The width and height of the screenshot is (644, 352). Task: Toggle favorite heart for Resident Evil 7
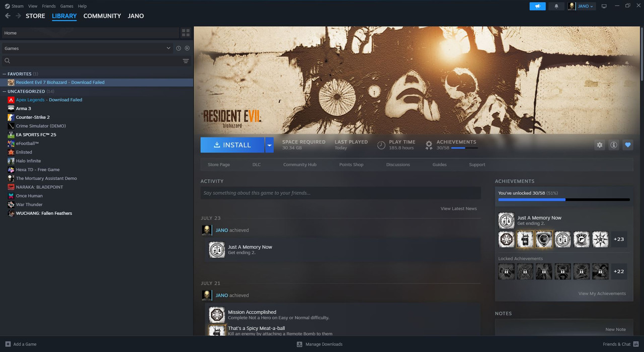(627, 145)
